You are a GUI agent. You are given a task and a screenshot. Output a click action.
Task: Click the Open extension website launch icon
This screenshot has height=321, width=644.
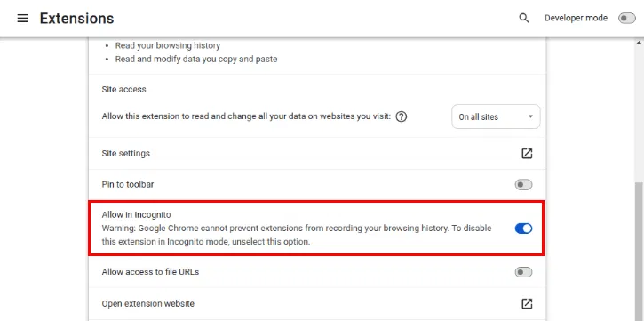(x=527, y=304)
